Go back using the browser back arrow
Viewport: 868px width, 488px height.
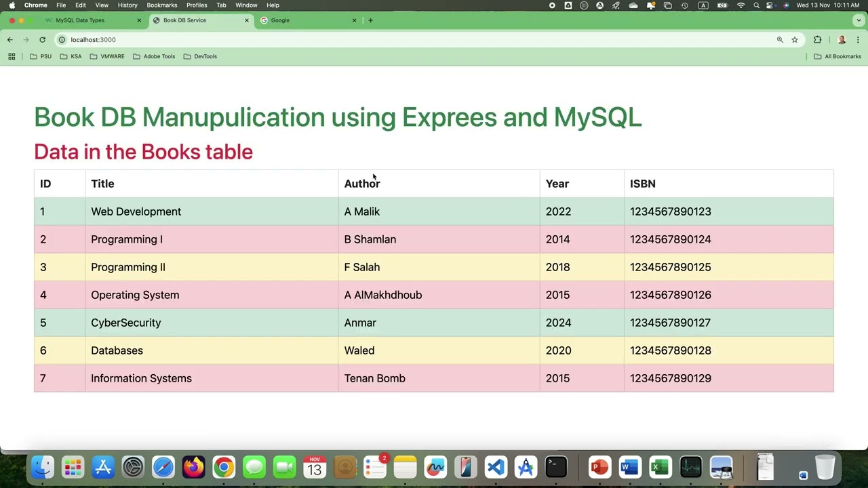10,39
